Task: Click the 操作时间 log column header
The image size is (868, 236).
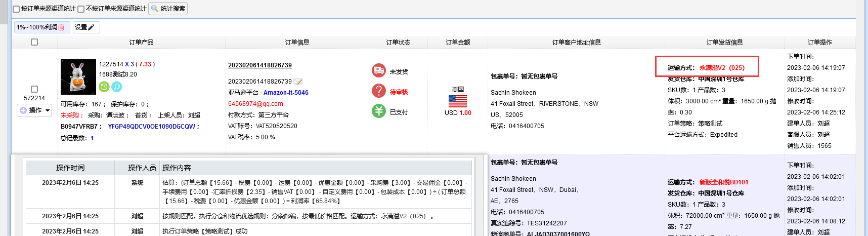Action: click(70, 168)
